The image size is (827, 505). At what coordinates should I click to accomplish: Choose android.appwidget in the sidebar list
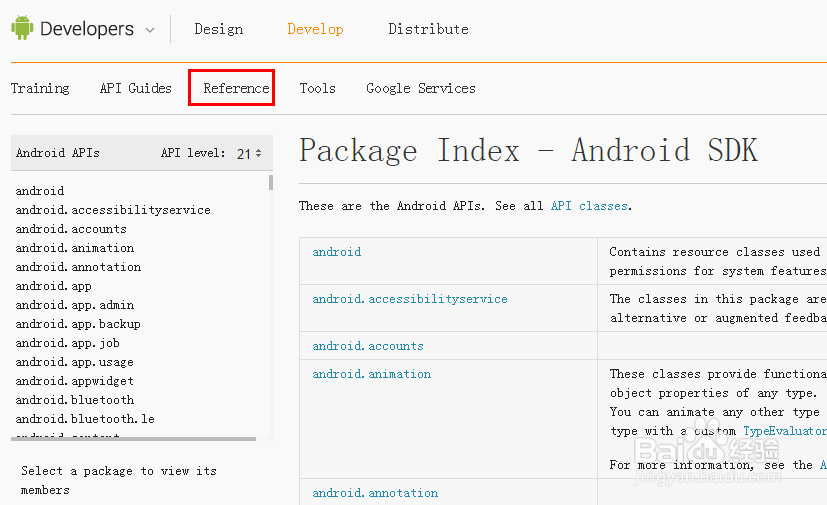[74, 381]
